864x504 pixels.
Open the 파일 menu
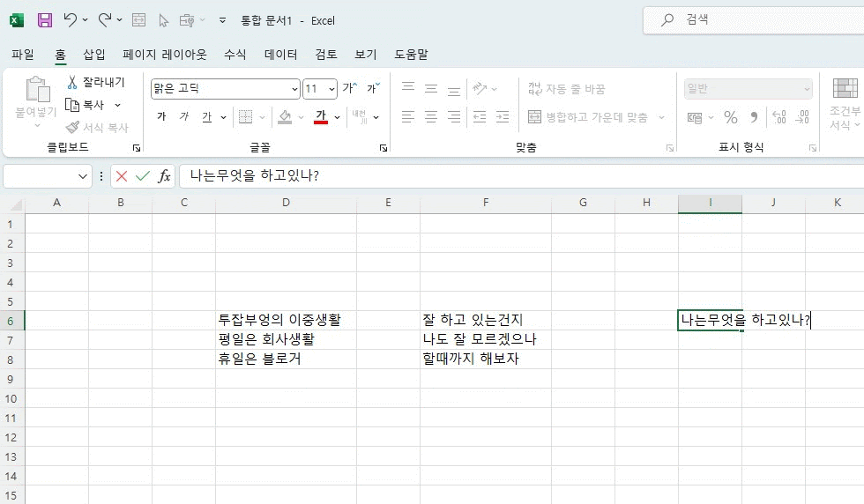click(23, 55)
